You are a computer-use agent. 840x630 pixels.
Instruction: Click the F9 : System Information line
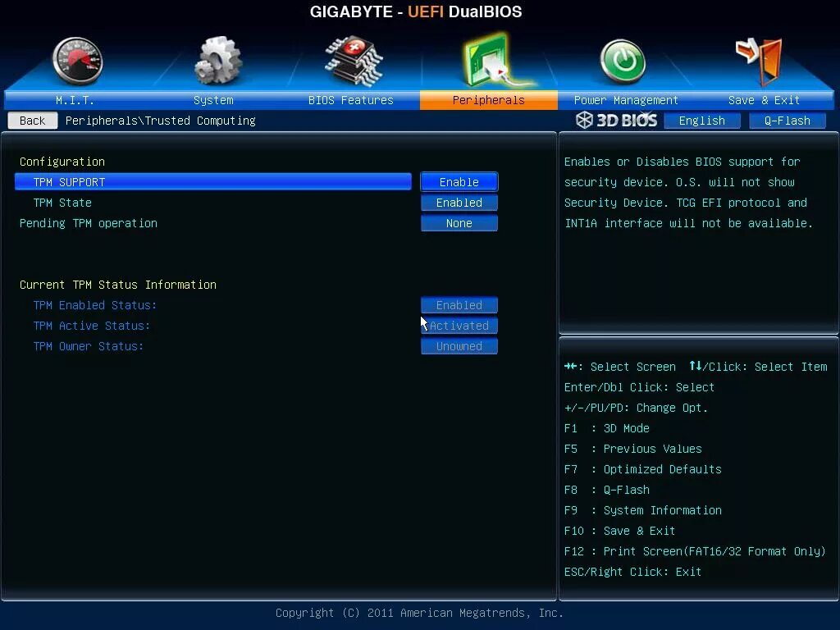coord(643,510)
